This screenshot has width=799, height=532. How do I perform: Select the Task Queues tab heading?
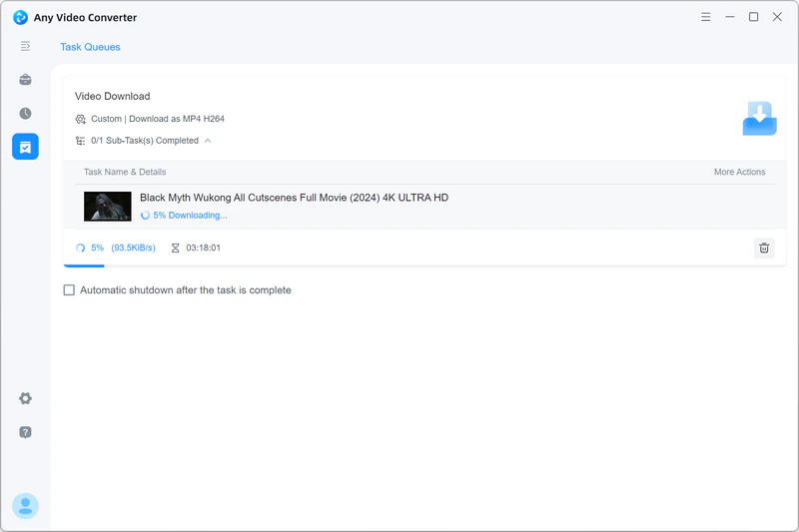click(x=90, y=47)
